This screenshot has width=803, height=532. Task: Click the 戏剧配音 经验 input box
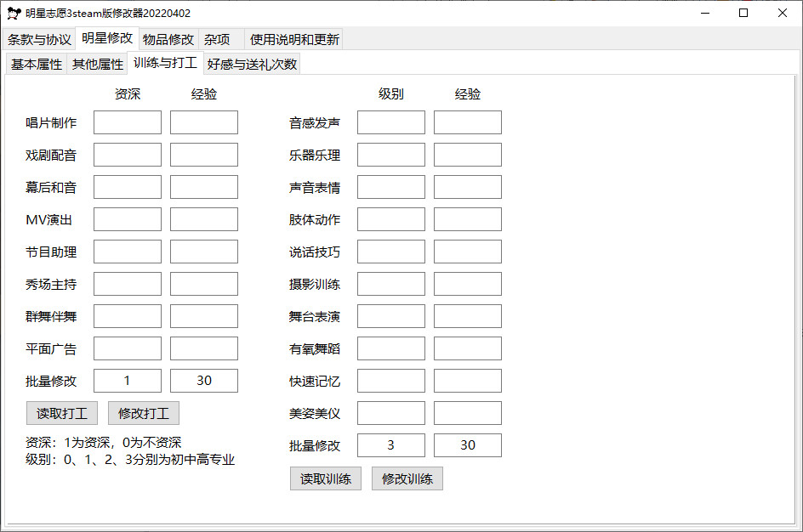pos(204,155)
